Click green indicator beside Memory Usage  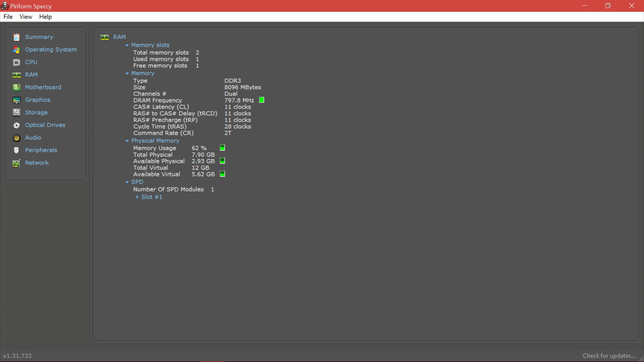tap(222, 148)
